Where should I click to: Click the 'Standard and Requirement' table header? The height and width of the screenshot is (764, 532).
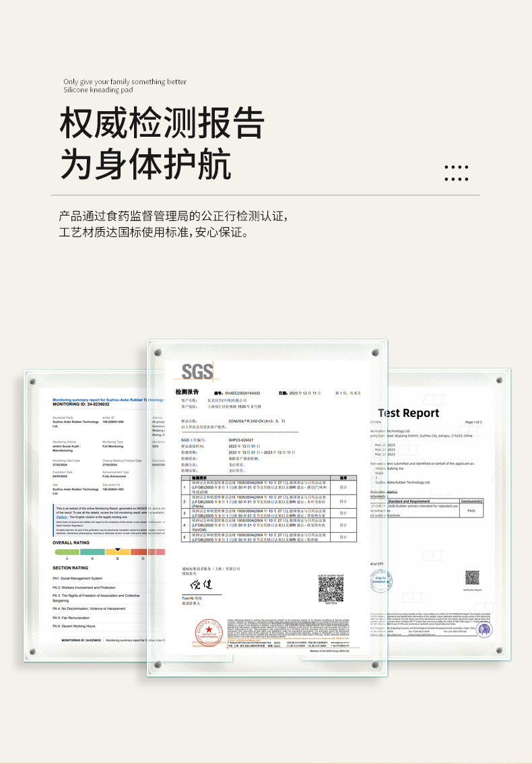pos(409,501)
